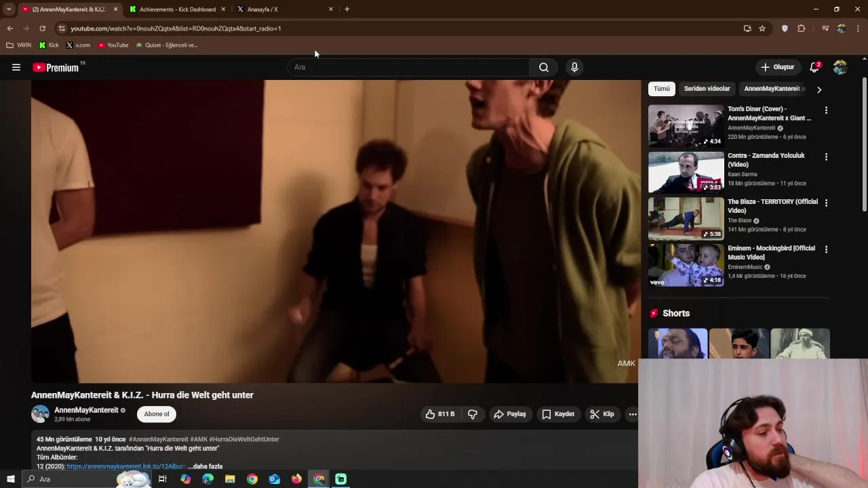
Task: Open Contra - Zamanda Yolculuk video title
Action: click(x=766, y=160)
